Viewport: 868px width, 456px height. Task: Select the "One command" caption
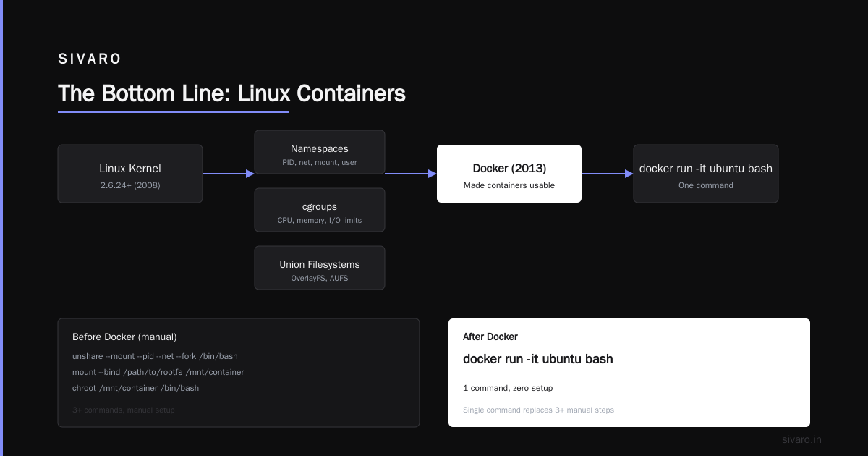(706, 185)
